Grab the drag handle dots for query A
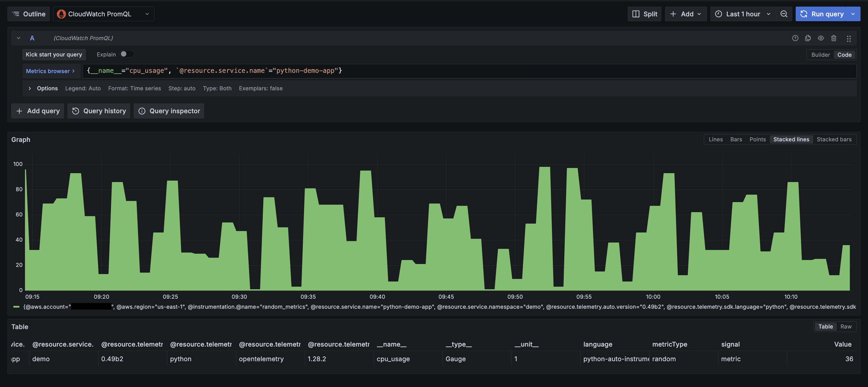 [849, 38]
